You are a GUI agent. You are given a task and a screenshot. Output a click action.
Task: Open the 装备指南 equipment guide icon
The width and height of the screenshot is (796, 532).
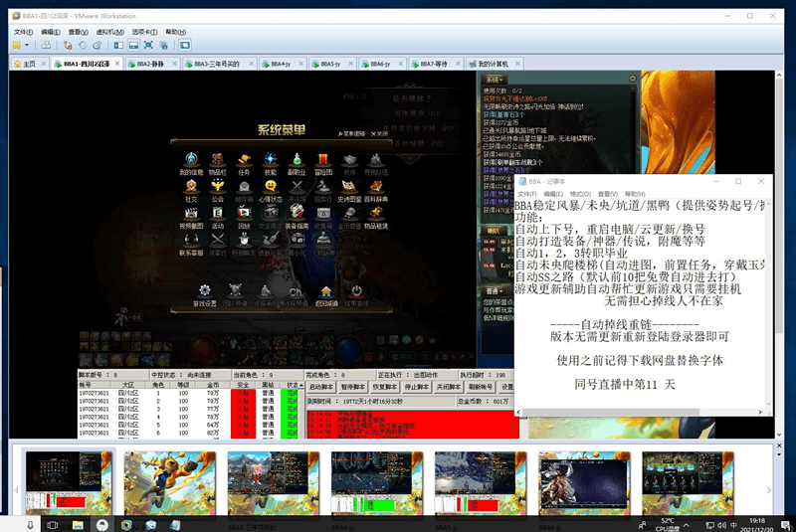297,217
